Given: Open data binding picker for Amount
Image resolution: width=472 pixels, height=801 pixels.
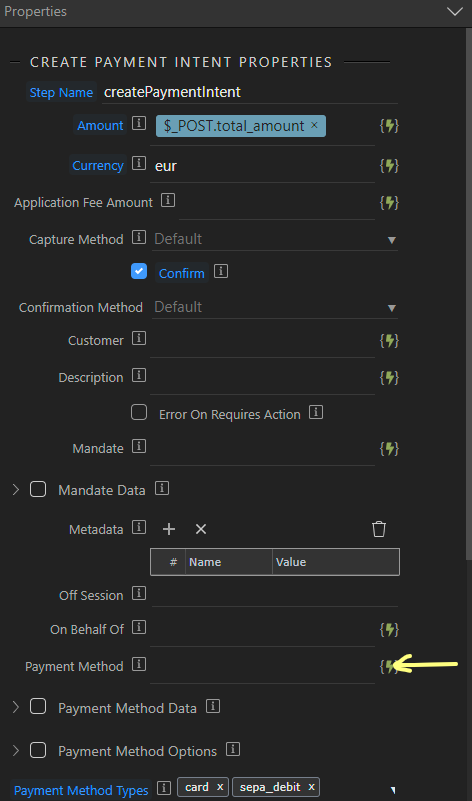Looking at the screenshot, I should click(389, 126).
